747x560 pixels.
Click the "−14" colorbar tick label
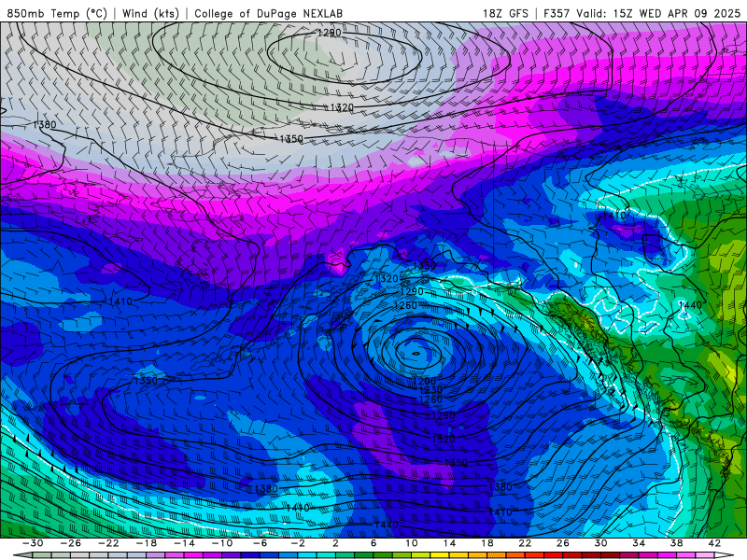184,543
